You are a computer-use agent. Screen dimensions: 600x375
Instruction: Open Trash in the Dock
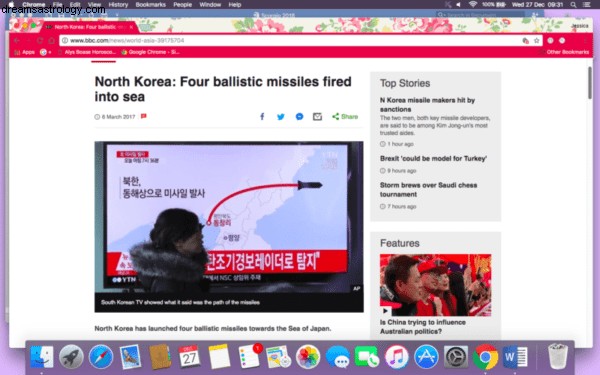pyautogui.click(x=558, y=357)
